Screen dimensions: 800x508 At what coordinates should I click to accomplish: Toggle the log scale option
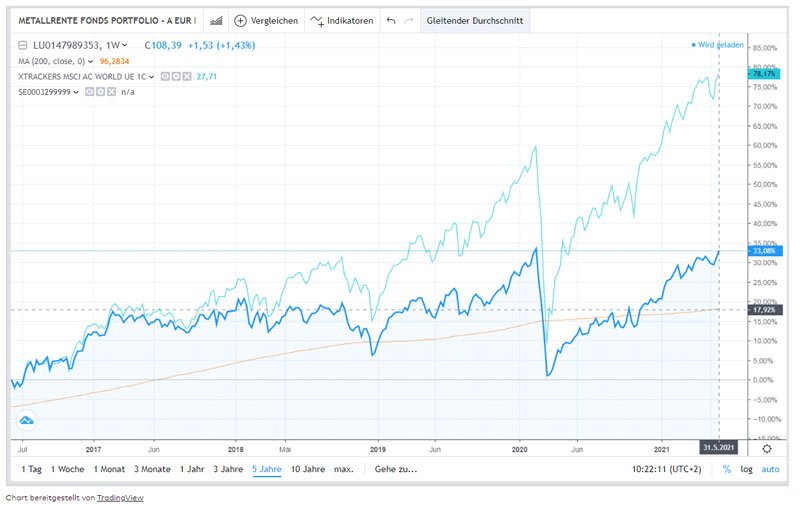745,468
